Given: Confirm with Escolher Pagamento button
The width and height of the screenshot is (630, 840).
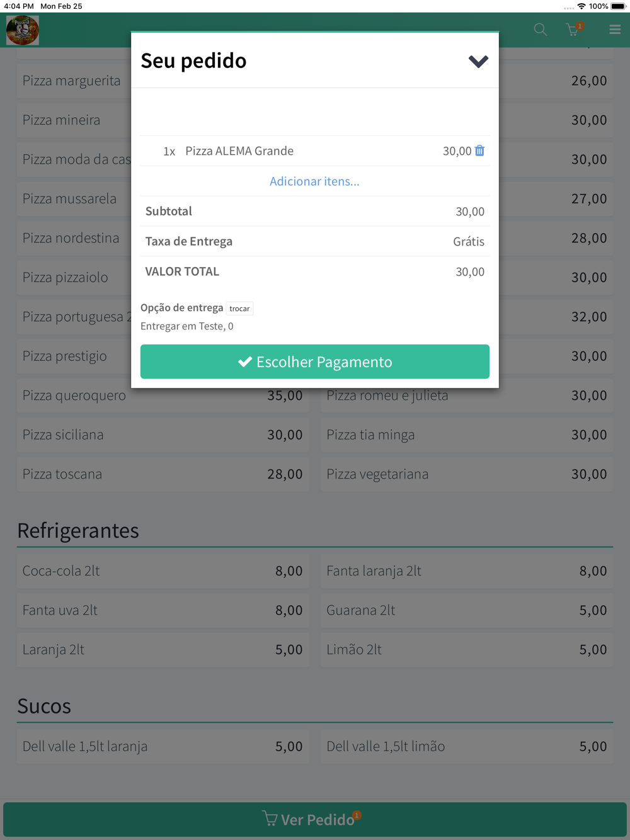Looking at the screenshot, I should pyautogui.click(x=315, y=361).
